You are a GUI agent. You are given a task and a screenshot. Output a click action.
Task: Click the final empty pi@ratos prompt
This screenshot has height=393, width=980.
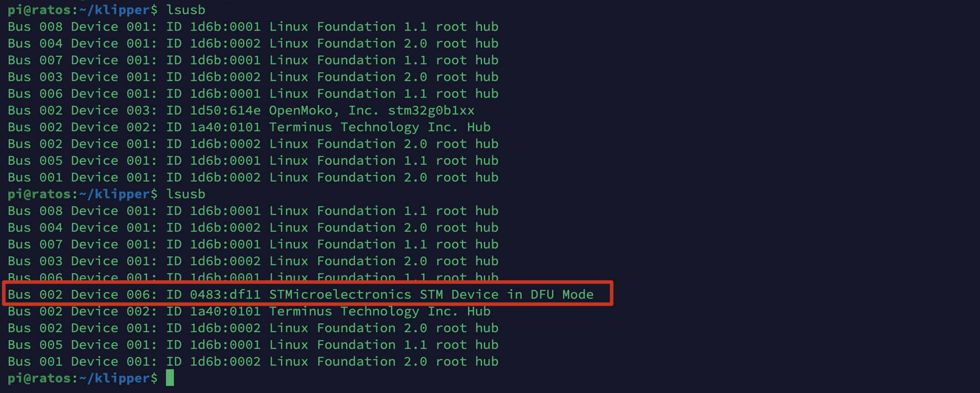tap(82, 378)
